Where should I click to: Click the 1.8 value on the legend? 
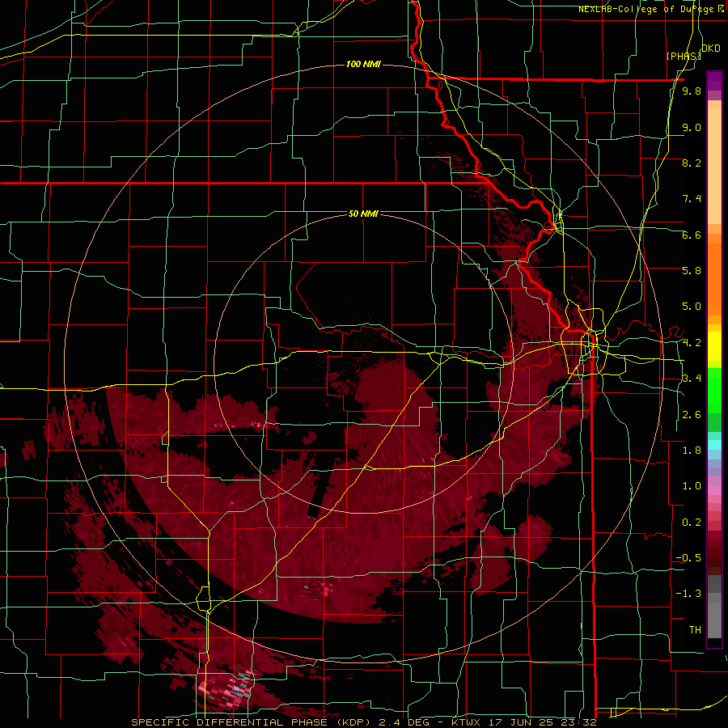(692, 451)
